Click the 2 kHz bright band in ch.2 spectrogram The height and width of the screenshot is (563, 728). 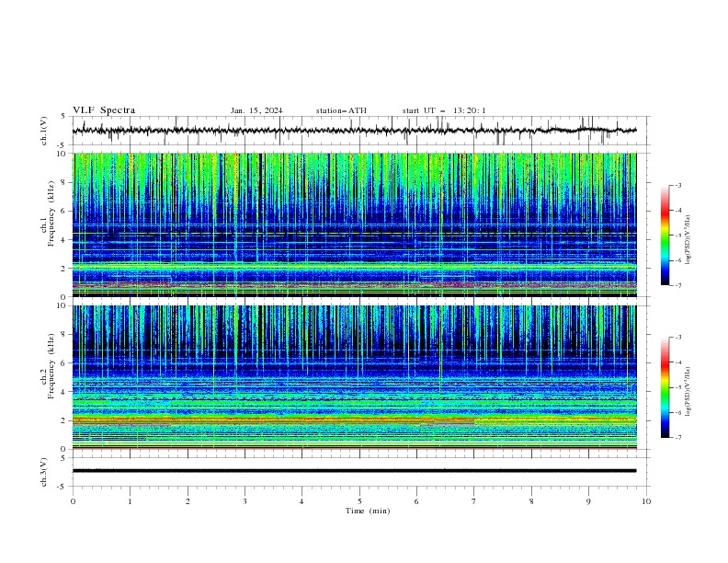pos(355,420)
